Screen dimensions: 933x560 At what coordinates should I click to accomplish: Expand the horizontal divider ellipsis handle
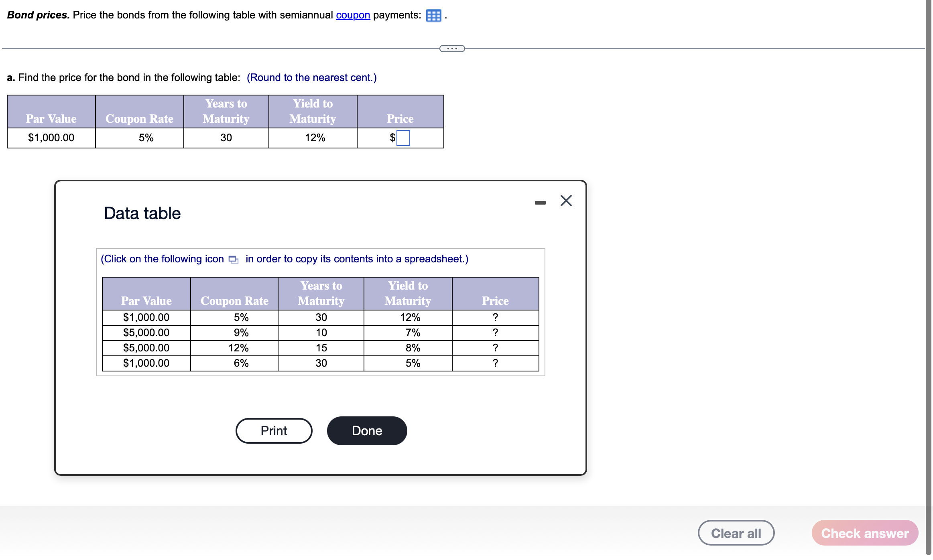click(x=452, y=49)
